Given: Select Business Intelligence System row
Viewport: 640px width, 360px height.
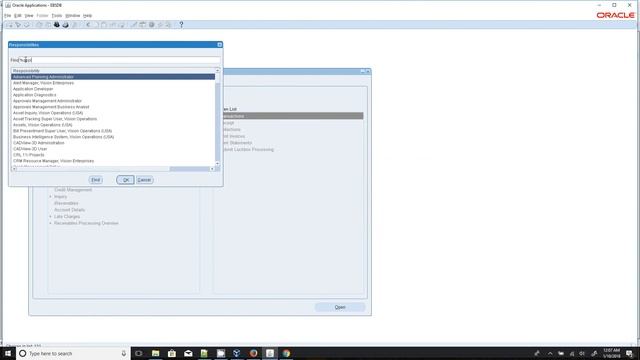Looking at the screenshot, I should [x=113, y=137].
